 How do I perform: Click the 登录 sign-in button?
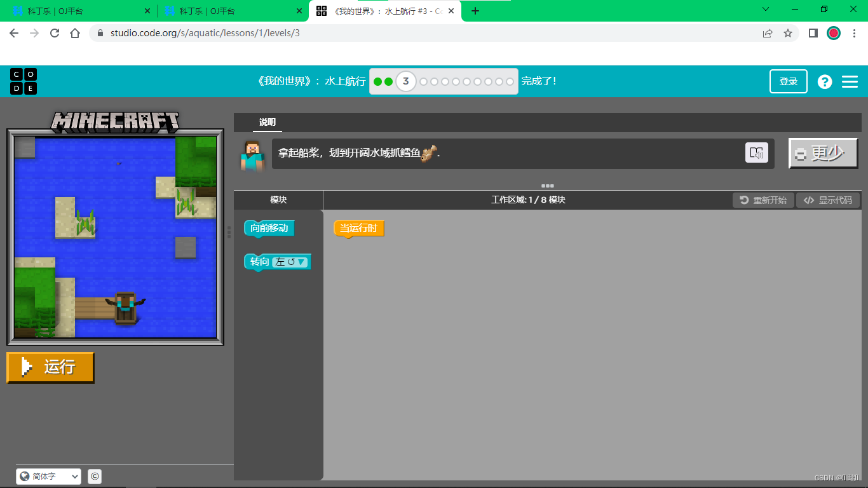click(789, 81)
